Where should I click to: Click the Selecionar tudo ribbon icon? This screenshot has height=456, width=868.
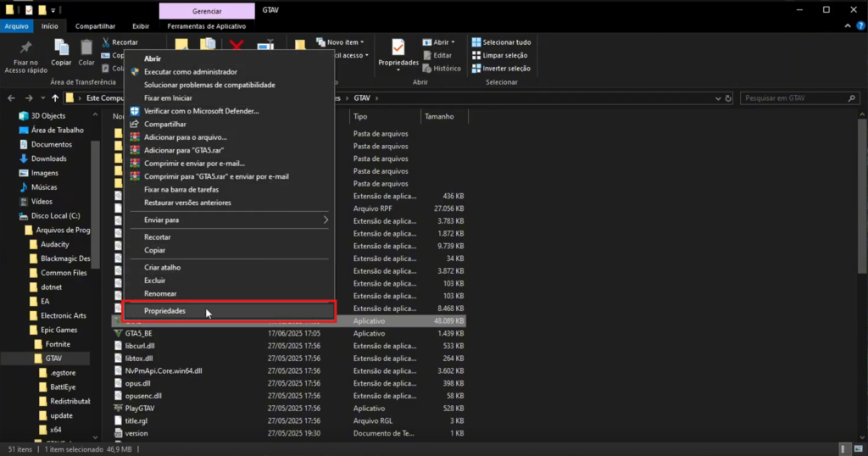tap(476, 42)
